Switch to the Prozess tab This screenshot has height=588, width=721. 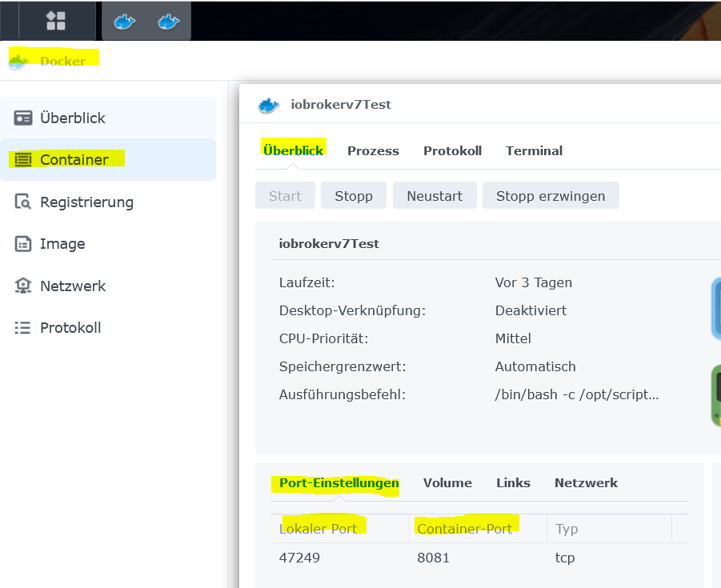click(x=373, y=150)
